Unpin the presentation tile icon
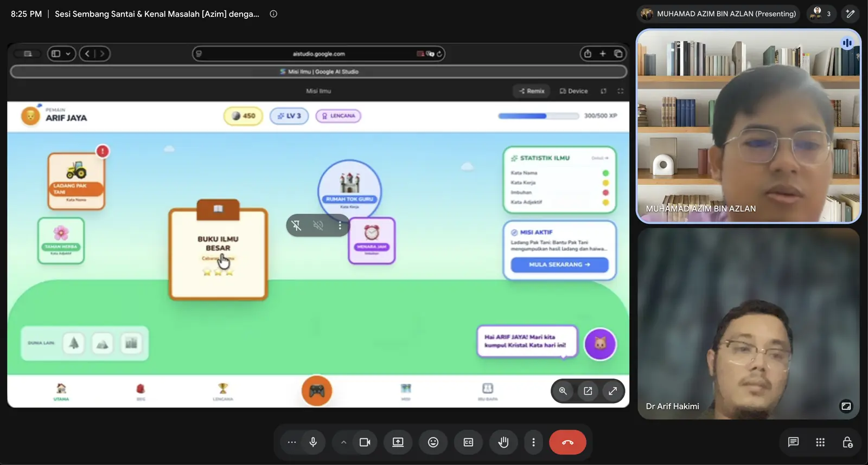868x465 pixels. [296, 225]
